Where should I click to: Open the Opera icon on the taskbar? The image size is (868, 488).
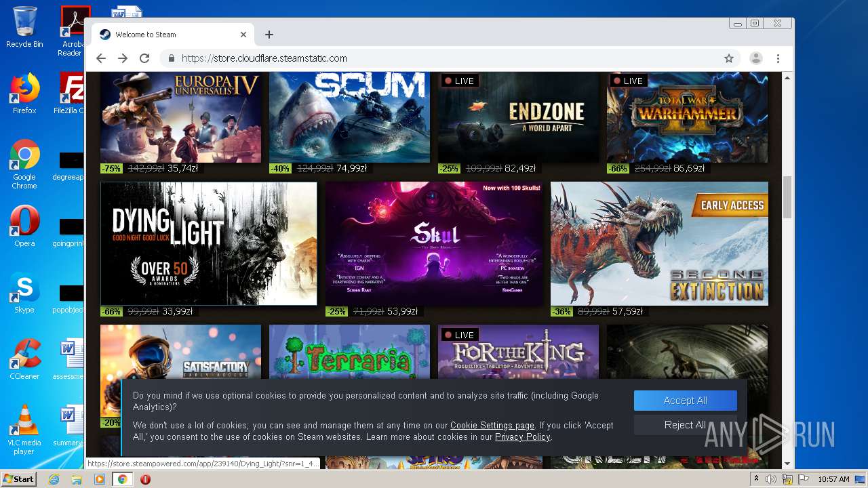coord(145,479)
